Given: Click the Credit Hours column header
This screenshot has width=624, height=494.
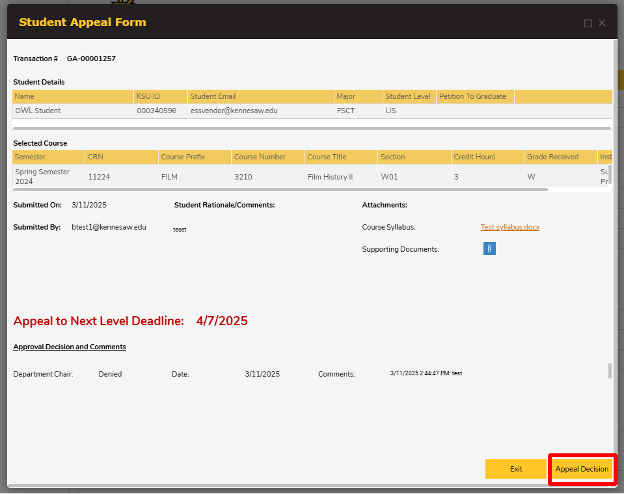Looking at the screenshot, I should coord(485,157).
